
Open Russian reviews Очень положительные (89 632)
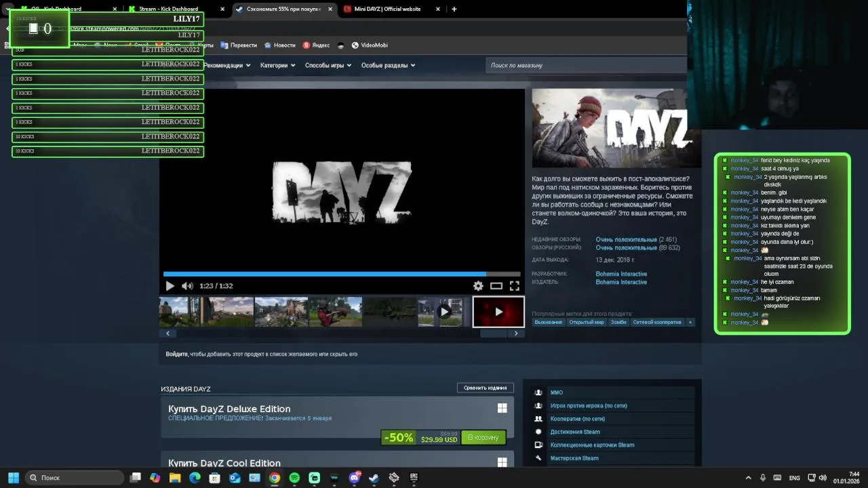[x=637, y=248]
